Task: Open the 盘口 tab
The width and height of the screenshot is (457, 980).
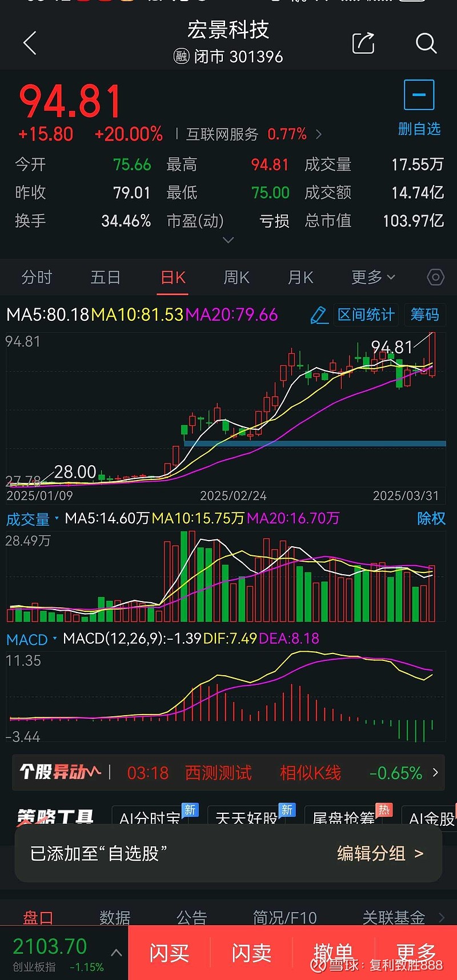Action: [x=38, y=918]
